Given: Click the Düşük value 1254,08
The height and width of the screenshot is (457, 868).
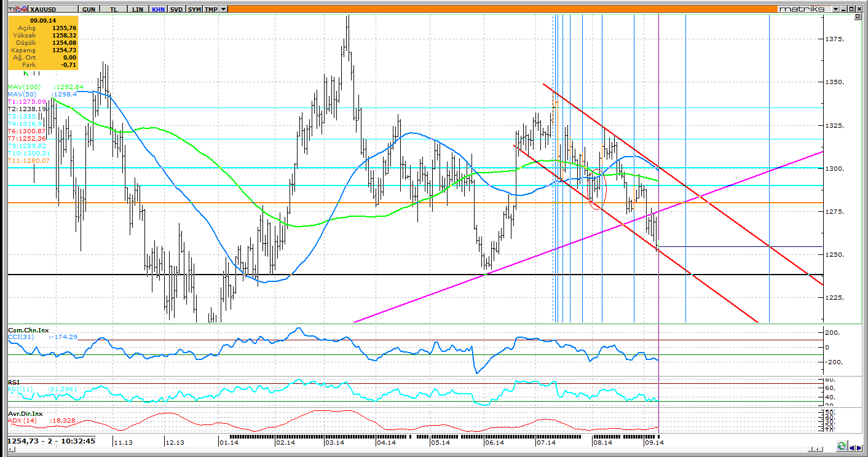Looking at the screenshot, I should pyautogui.click(x=65, y=42).
